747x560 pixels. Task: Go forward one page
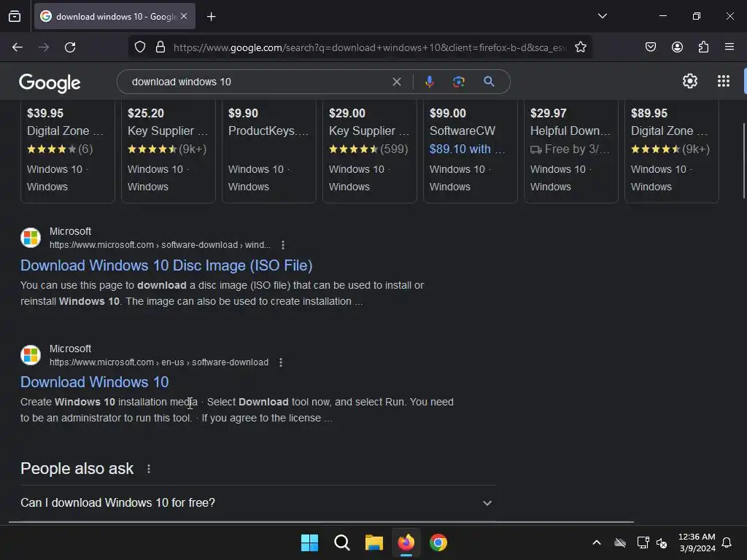coord(44,47)
